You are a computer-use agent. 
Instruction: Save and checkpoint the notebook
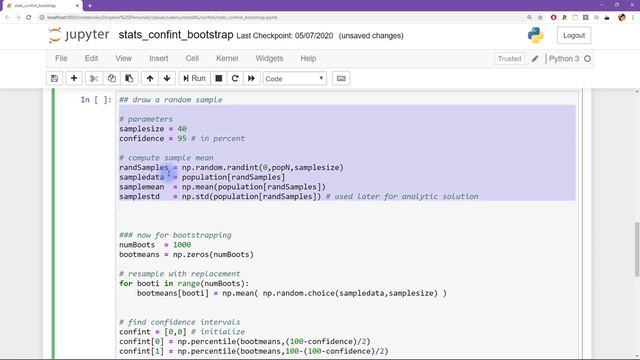(54, 78)
